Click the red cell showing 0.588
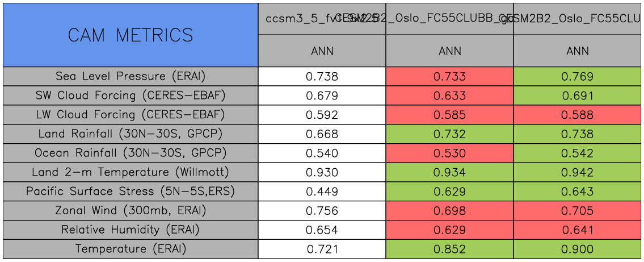This screenshot has height=262, width=644. click(x=578, y=115)
